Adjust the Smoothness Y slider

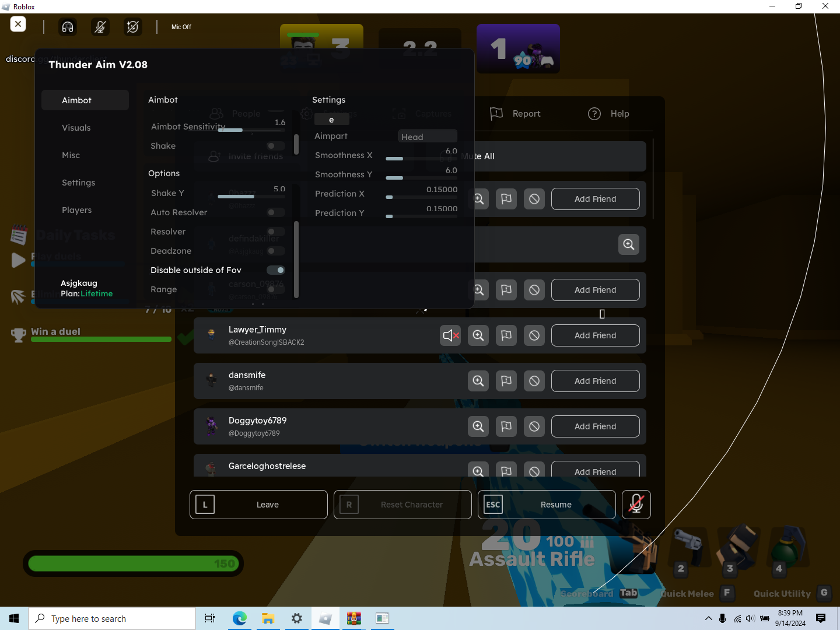(422, 178)
